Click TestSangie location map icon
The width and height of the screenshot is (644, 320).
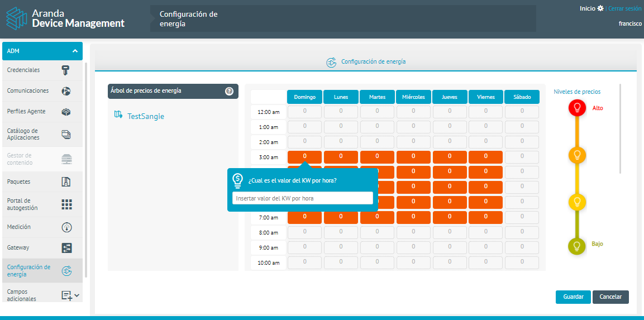(x=118, y=114)
